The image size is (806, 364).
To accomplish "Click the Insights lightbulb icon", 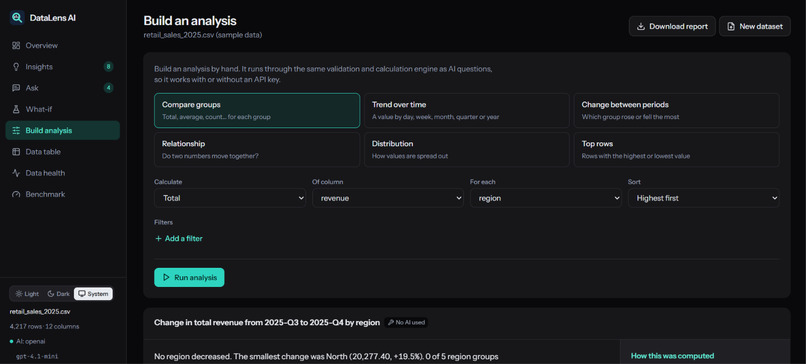I will (16, 67).
